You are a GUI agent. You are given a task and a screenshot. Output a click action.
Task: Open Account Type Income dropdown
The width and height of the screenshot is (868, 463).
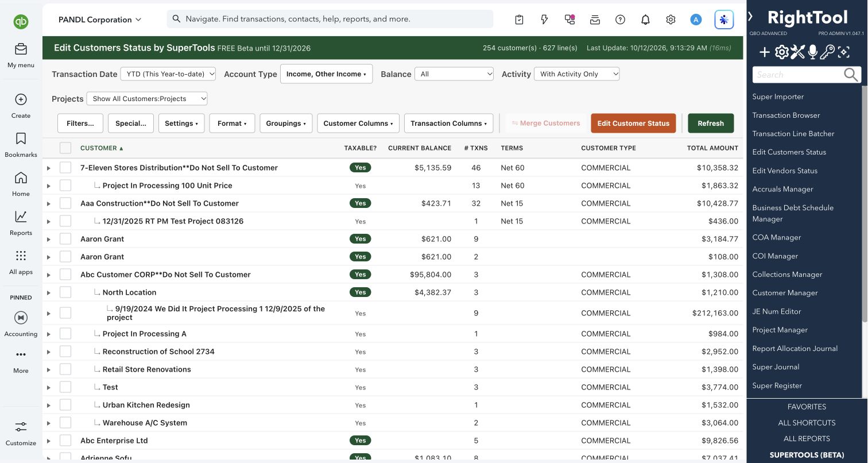point(326,74)
